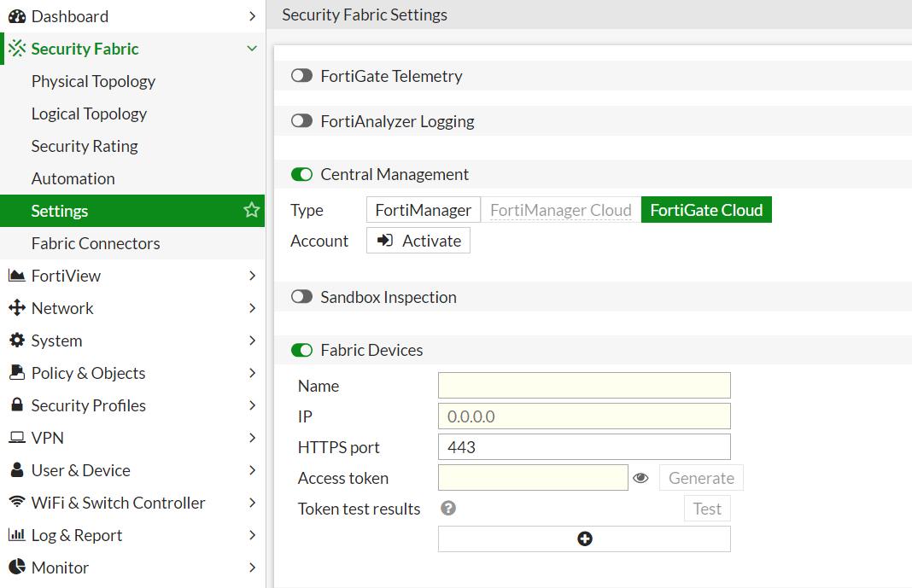Click the Policy & Objects icon

17,372
